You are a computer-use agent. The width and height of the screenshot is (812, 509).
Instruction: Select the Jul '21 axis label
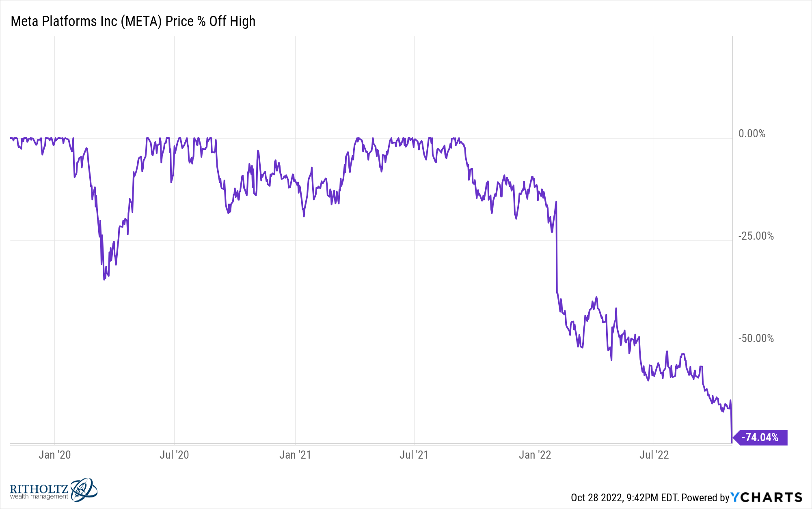tap(414, 455)
